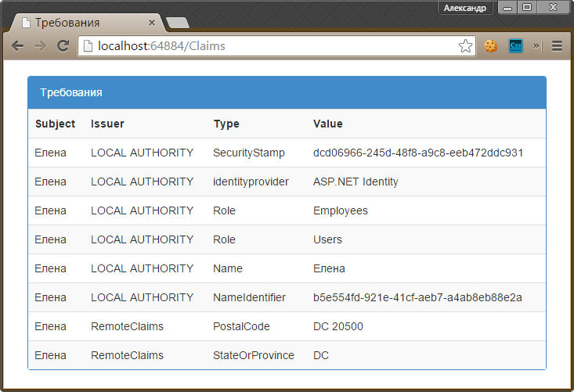Open the cookie extension icon
This screenshot has width=574, height=392.
coord(490,46)
